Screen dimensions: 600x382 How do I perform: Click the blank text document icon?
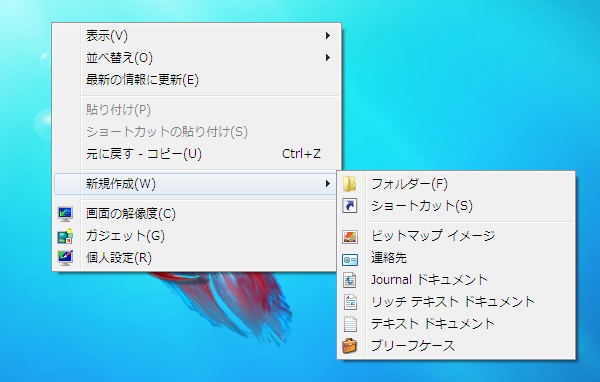click(x=350, y=324)
